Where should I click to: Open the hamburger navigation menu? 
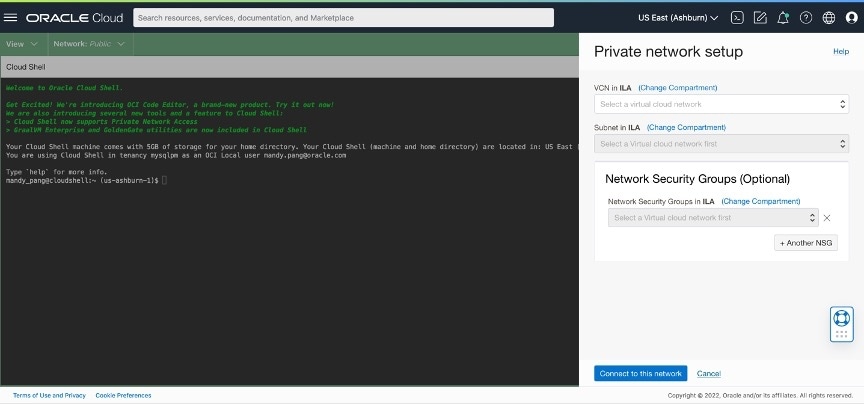(x=10, y=18)
